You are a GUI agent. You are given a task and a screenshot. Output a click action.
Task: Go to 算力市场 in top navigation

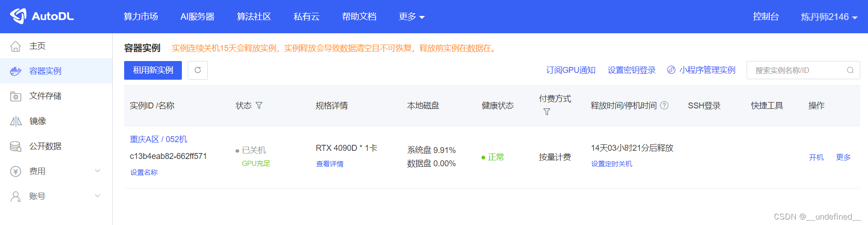(x=141, y=16)
